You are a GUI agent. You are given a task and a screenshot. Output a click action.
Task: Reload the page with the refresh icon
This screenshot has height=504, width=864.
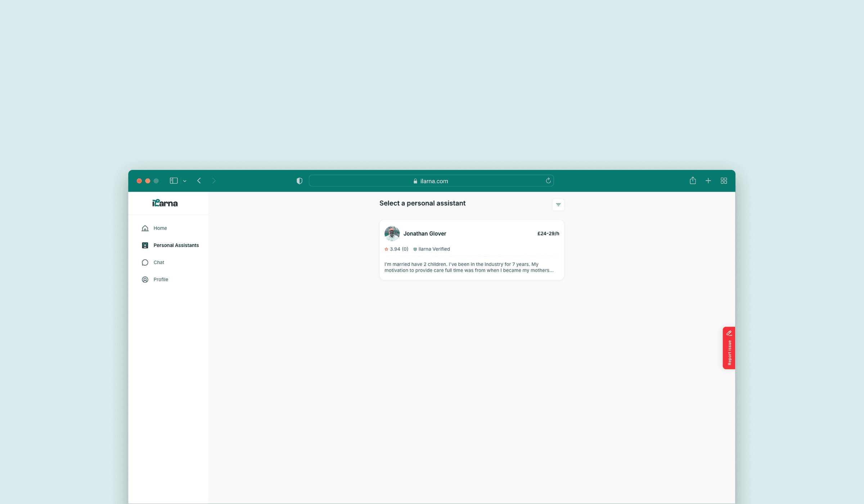548,181
